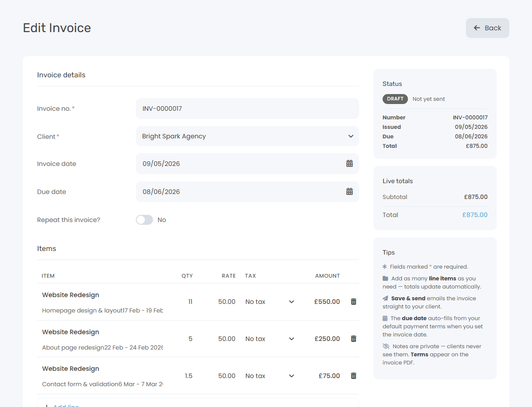Click the asterisk icon in Tips
Image resolution: width=532 pixels, height=407 pixels.
pos(385,267)
